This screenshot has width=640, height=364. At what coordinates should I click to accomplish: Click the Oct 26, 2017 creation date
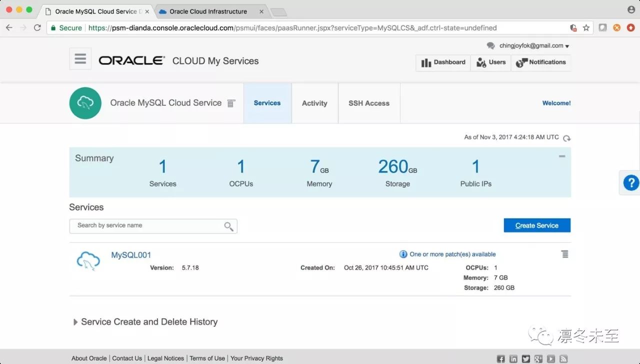pyautogui.click(x=386, y=268)
